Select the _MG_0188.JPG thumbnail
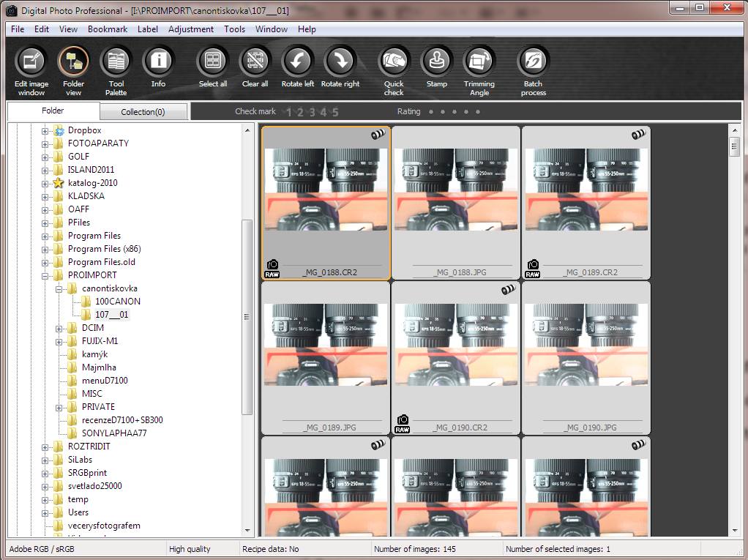This screenshot has height=560, width=748. pos(455,203)
